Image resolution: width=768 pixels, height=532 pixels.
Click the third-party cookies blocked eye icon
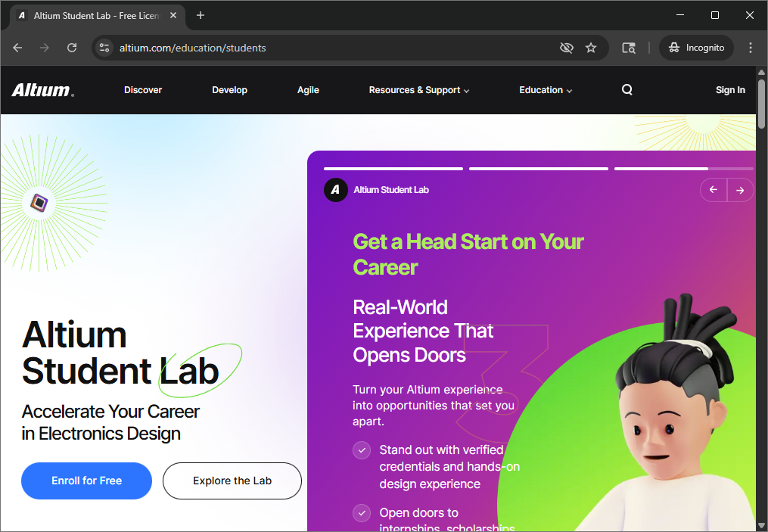[566, 48]
